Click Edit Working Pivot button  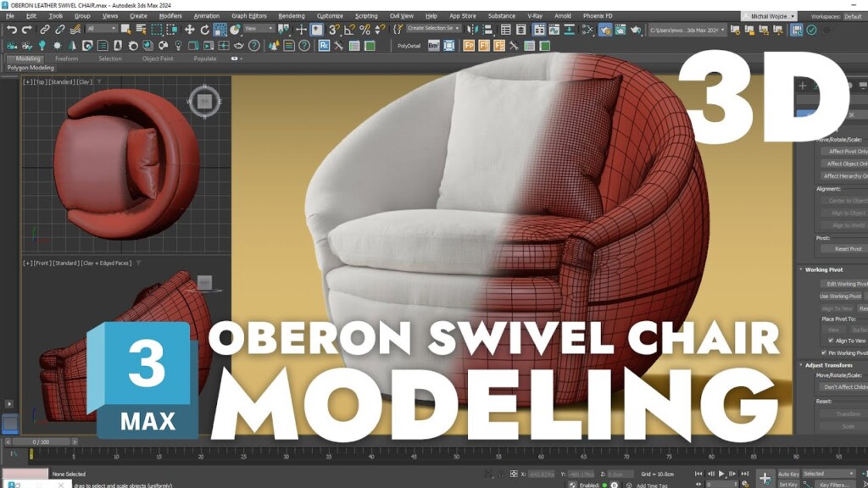click(843, 284)
